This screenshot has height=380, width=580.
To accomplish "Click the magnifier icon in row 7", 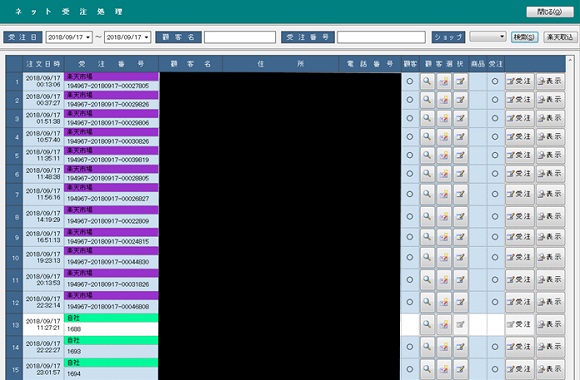I will click(427, 194).
